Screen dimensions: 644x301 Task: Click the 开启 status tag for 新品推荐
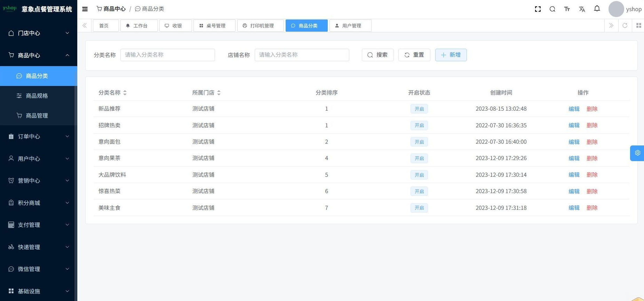pos(419,109)
